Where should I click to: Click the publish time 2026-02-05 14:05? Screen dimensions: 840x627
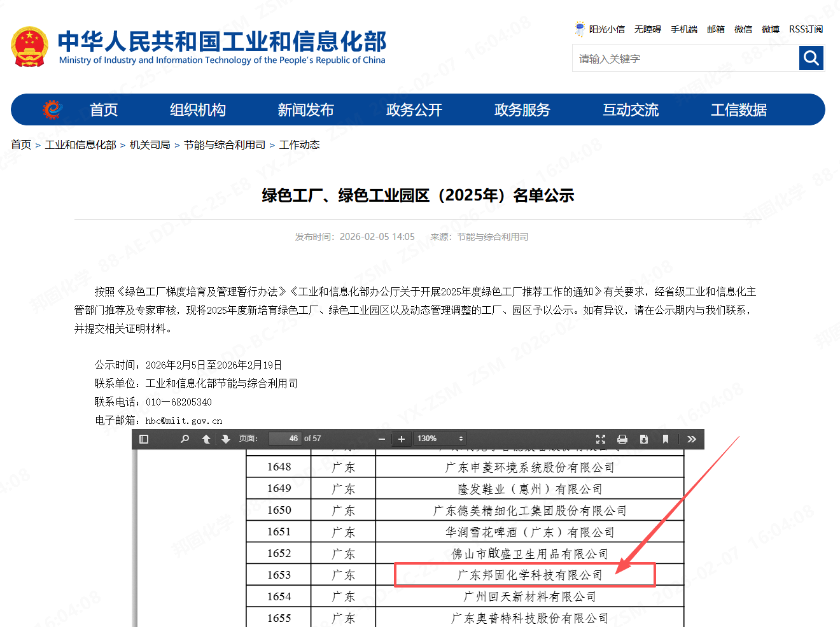[377, 237]
